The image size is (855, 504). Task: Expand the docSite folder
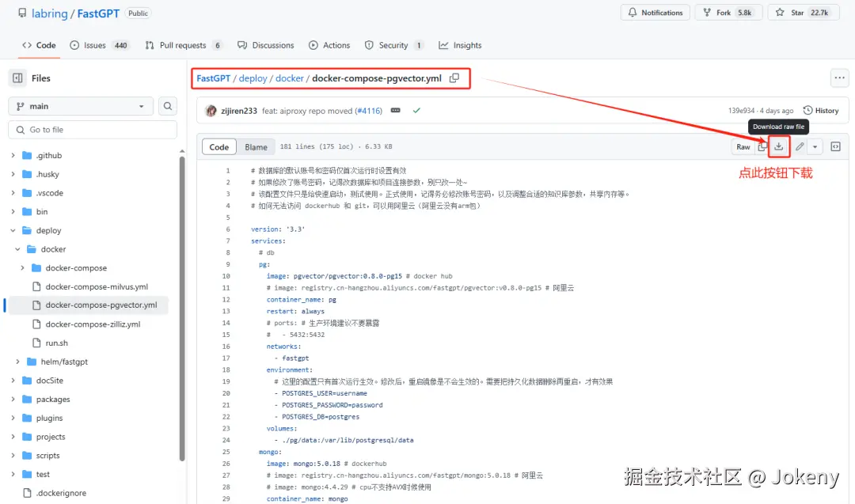(13, 381)
